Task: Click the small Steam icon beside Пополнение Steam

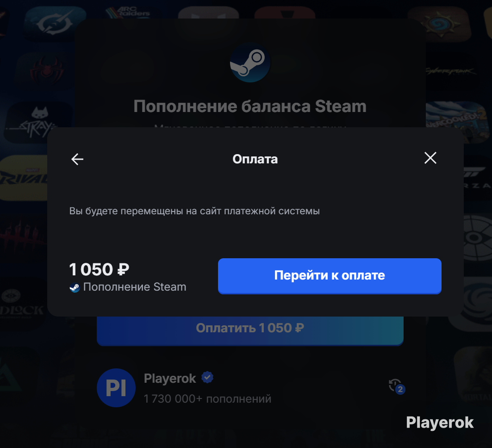Action: pyautogui.click(x=75, y=287)
